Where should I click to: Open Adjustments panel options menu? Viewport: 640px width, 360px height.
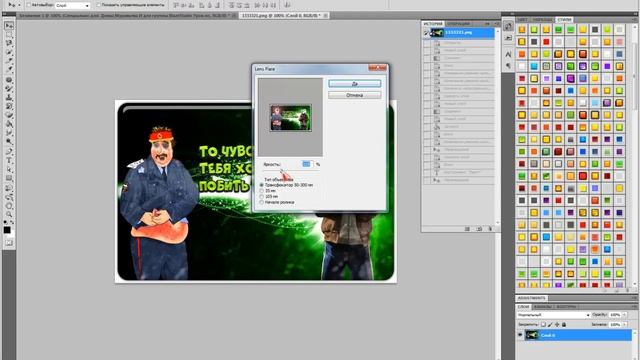(634, 298)
